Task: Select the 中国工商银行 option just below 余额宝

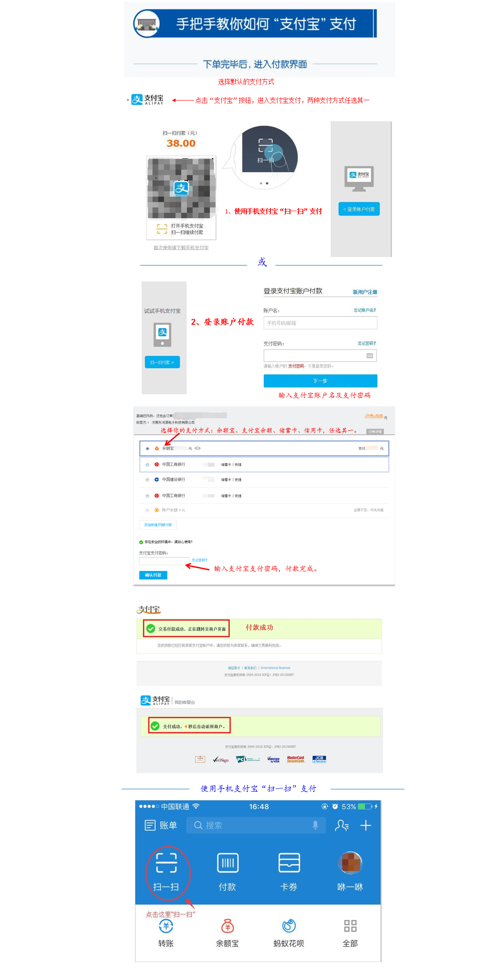Action: pyautogui.click(x=147, y=465)
